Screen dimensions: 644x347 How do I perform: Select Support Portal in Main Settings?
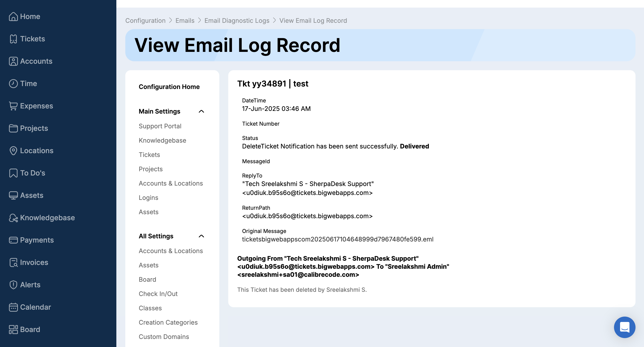[x=160, y=126]
